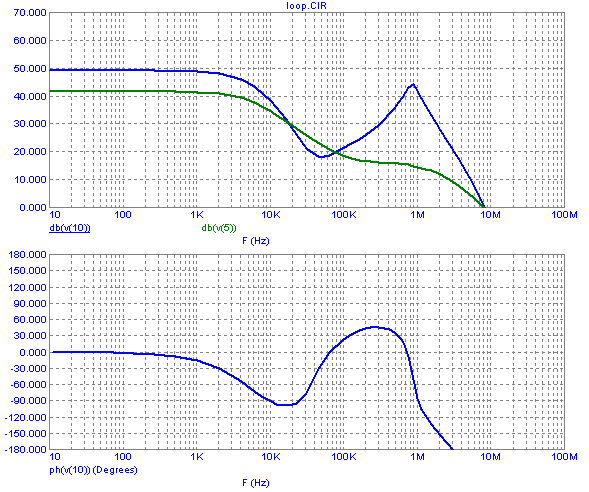The height and width of the screenshot is (492, 589).
Task: Click the loop.CIR plot title
Action: [306, 6]
